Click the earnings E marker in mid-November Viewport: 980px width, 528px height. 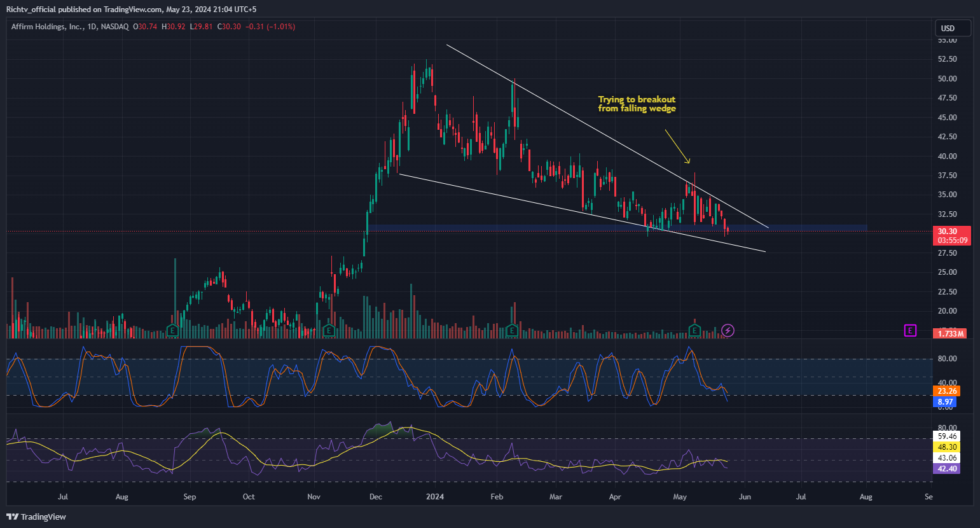(x=329, y=330)
